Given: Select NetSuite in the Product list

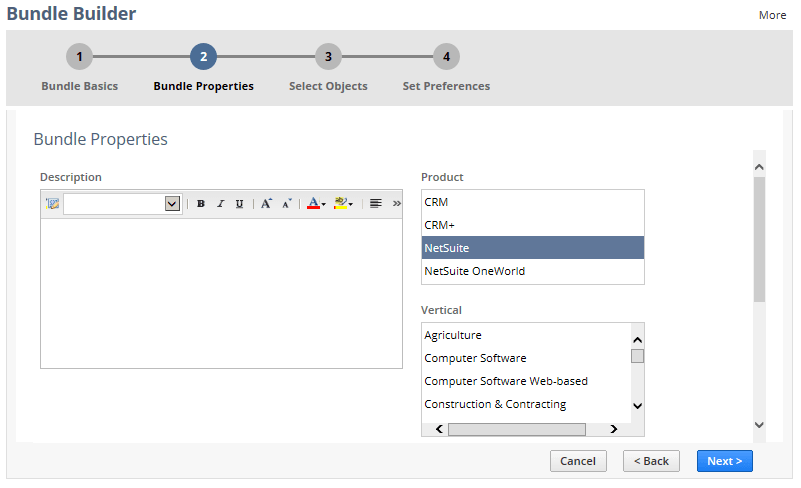Looking at the screenshot, I should point(532,248).
